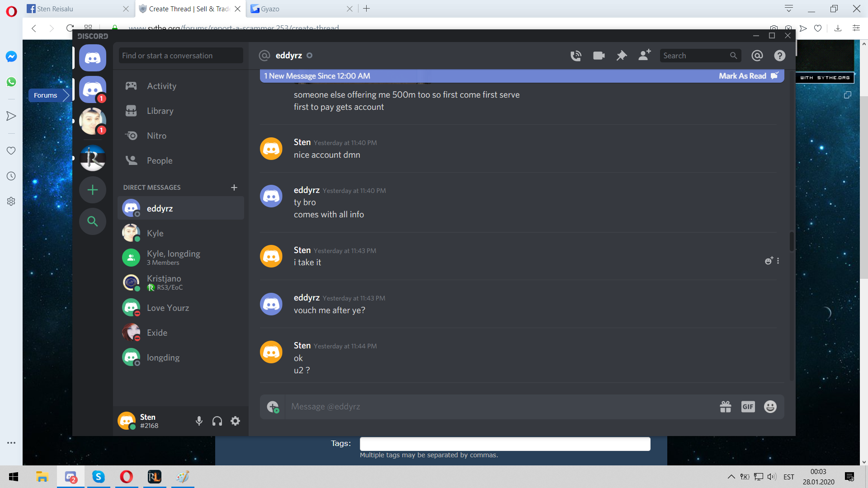This screenshot has height=488, width=868.
Task: Open pinned messages
Action: [x=622, y=56]
